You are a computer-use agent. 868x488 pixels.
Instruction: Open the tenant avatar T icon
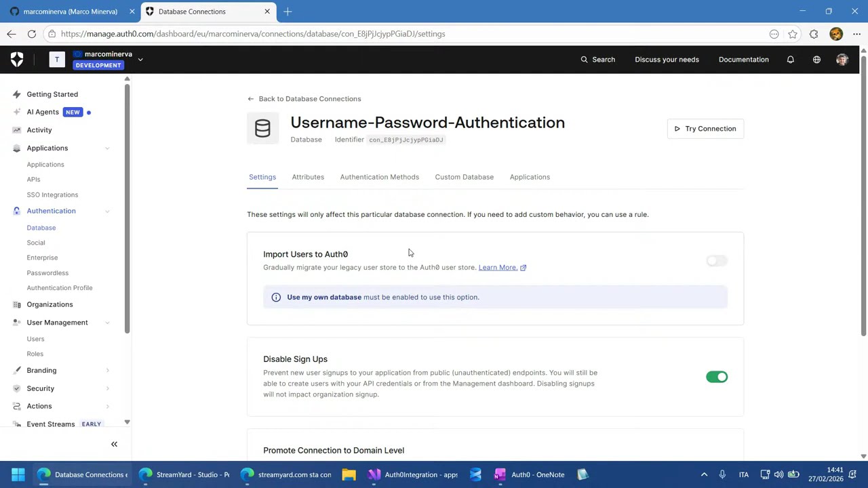(57, 60)
